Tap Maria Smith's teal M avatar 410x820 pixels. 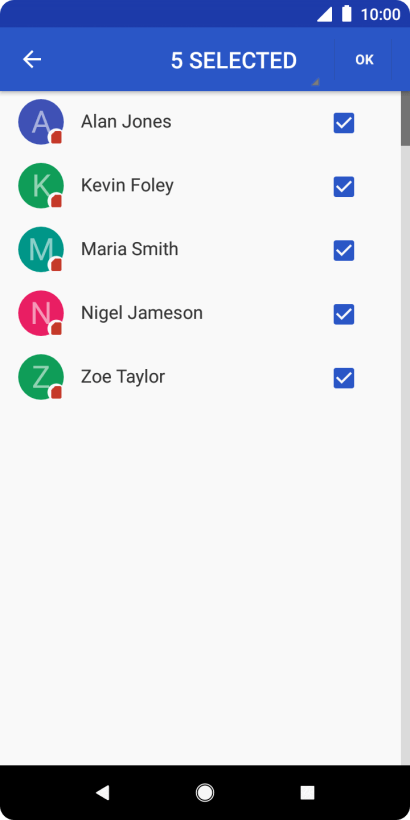[x=41, y=249]
